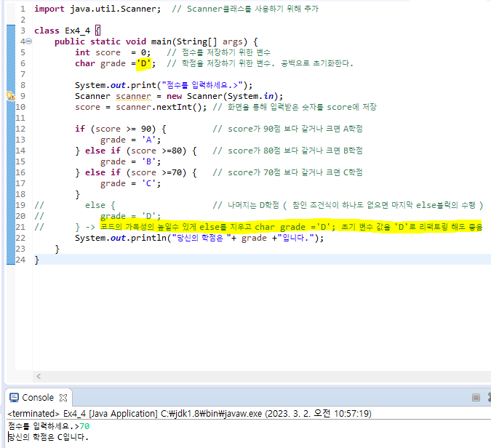The width and height of the screenshot is (491, 448).
Task: Click the 'B' character literal
Action: point(148,161)
